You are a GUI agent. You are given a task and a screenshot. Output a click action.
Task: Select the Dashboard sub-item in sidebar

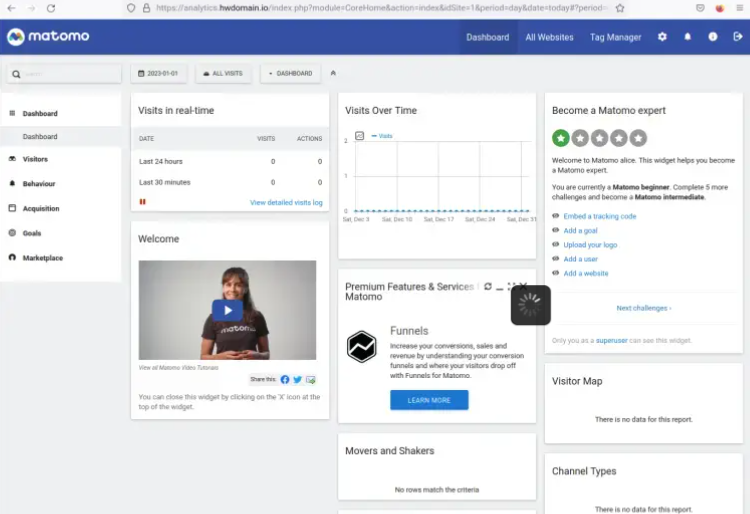[40, 137]
